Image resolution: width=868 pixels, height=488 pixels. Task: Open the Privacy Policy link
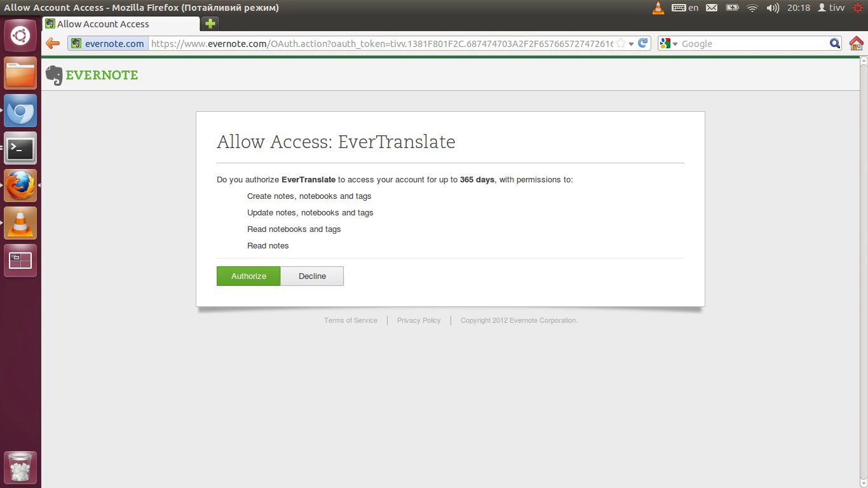[x=419, y=320]
